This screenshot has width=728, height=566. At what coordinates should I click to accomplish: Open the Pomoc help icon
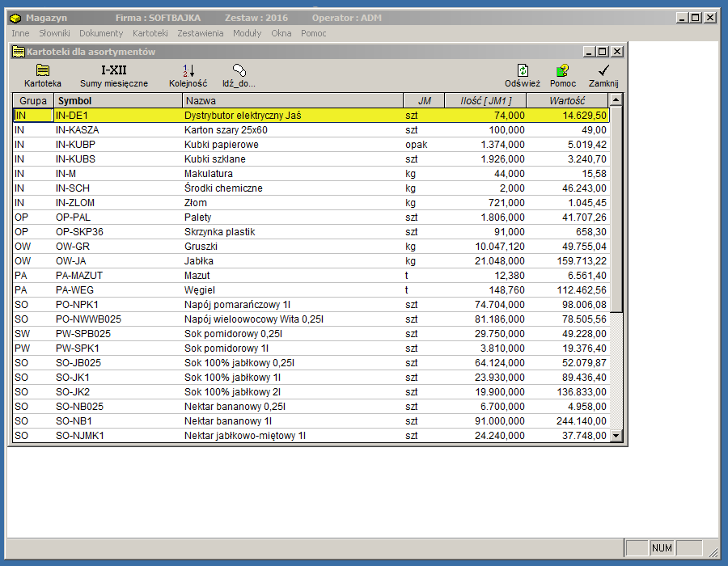(563, 76)
